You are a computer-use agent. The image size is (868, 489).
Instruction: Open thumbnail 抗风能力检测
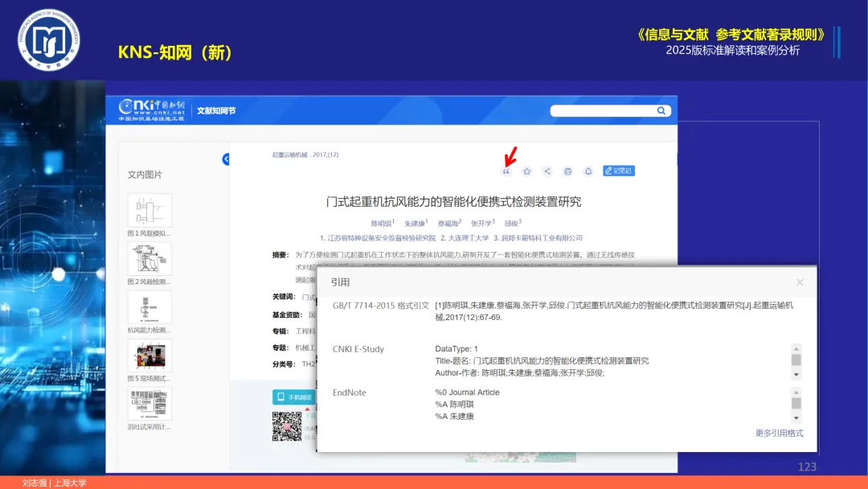tap(149, 306)
